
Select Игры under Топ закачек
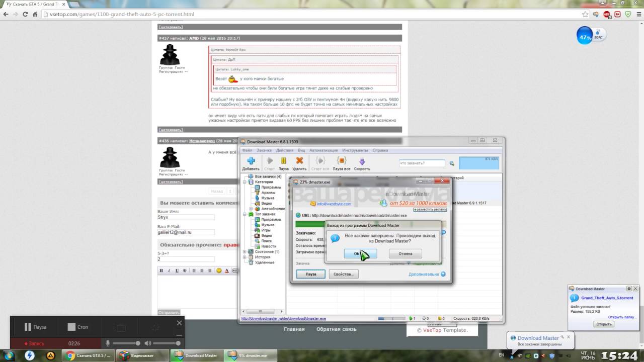pos(266,230)
